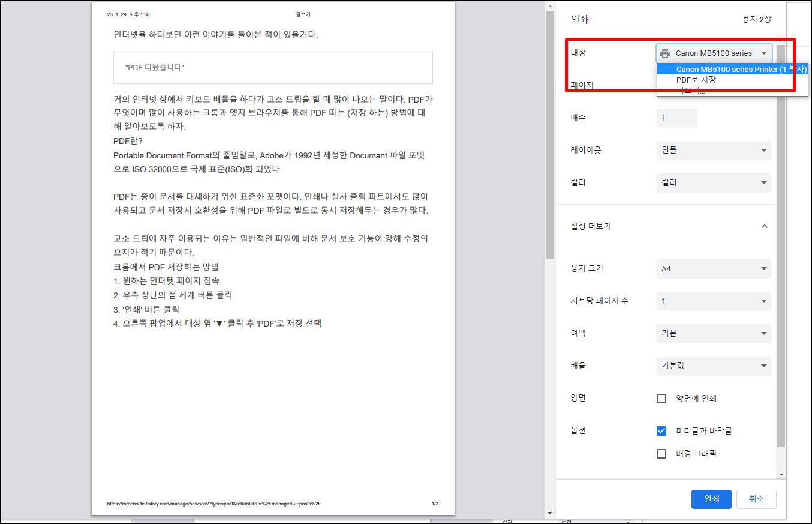Enable the 양면에 인쇄 checkbox
812x524 pixels.
661,399
